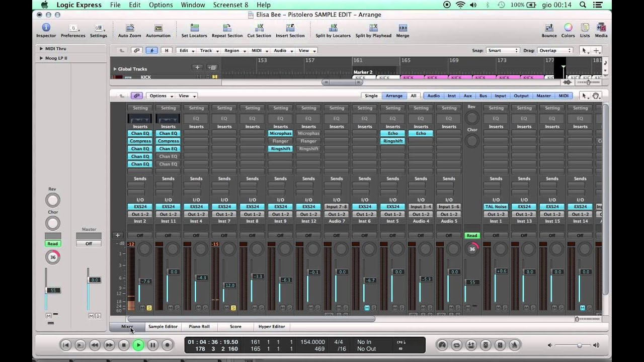The image size is (644, 362).
Task: Click the Compress insert on Inst 2
Action: pos(140,141)
